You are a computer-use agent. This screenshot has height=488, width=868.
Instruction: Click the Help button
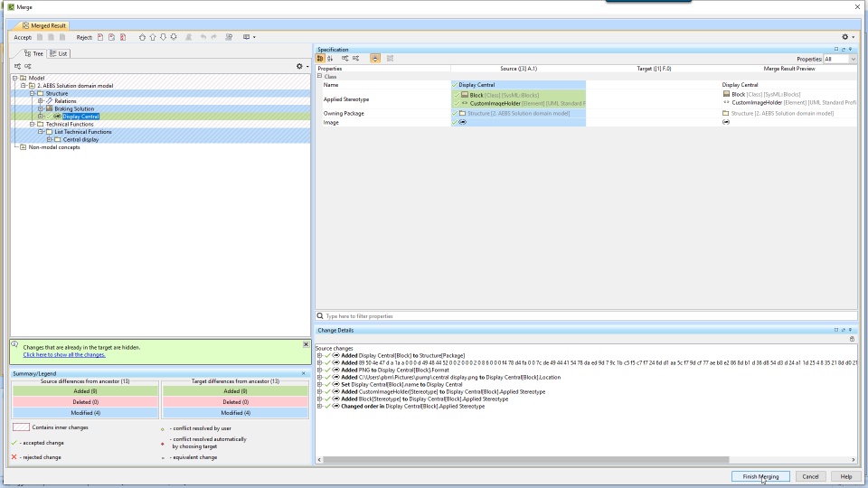click(x=846, y=476)
